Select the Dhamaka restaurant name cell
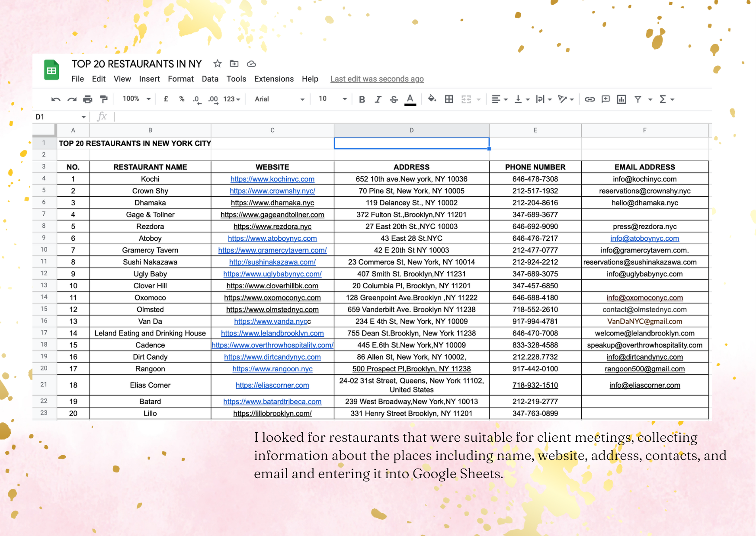The width and height of the screenshot is (756, 536). pos(150,203)
